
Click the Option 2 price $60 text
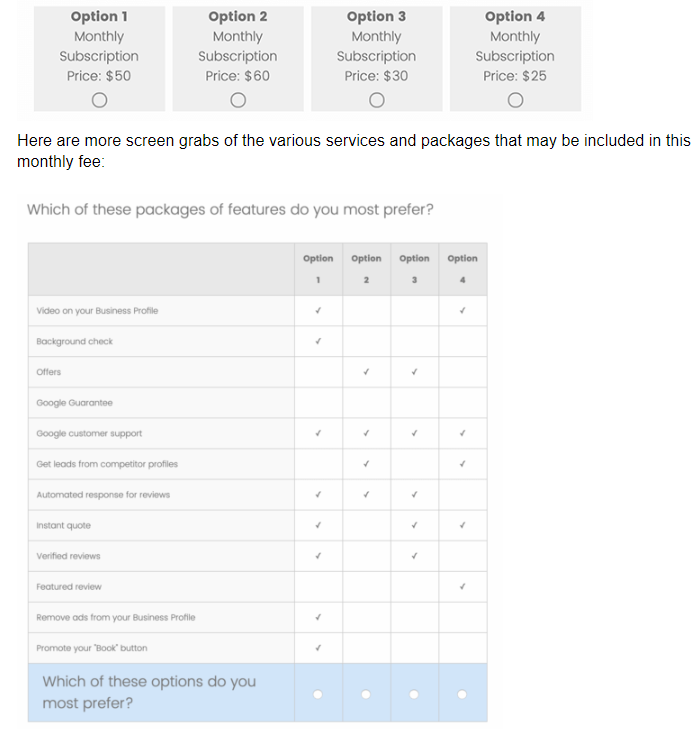(237, 76)
